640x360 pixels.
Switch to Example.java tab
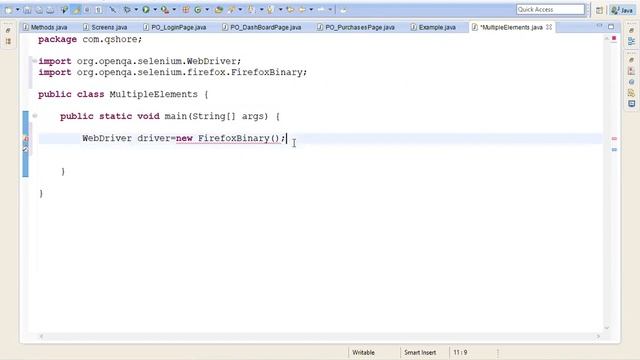point(433,27)
